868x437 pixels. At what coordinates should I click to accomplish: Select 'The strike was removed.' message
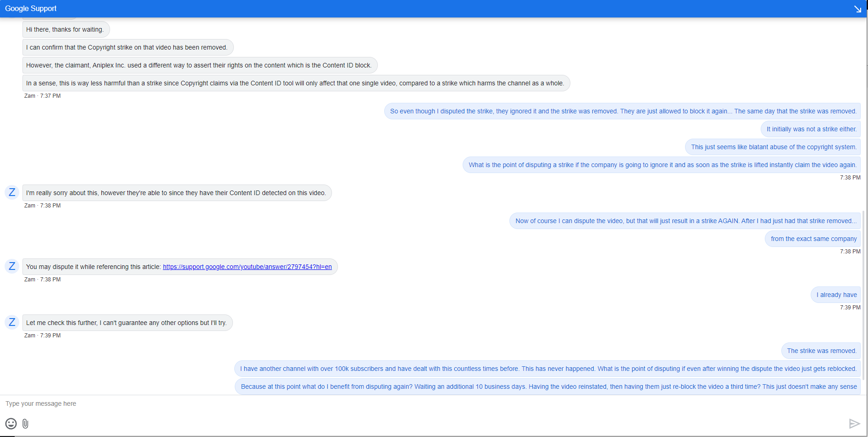(x=821, y=351)
